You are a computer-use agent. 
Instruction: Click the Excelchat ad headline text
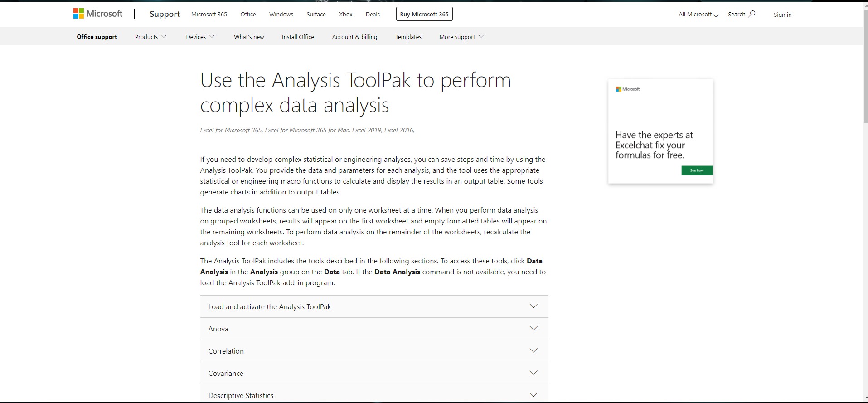654,145
